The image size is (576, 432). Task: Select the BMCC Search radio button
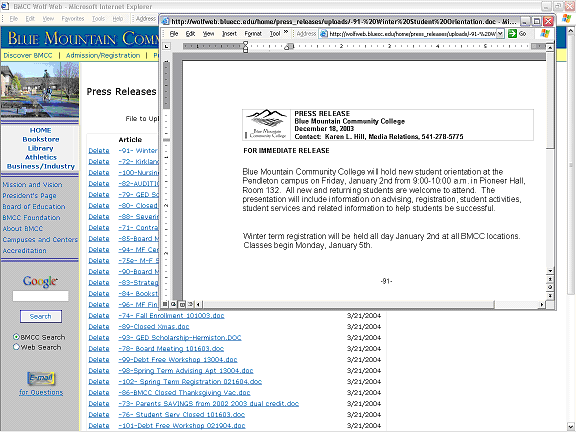coord(16,336)
